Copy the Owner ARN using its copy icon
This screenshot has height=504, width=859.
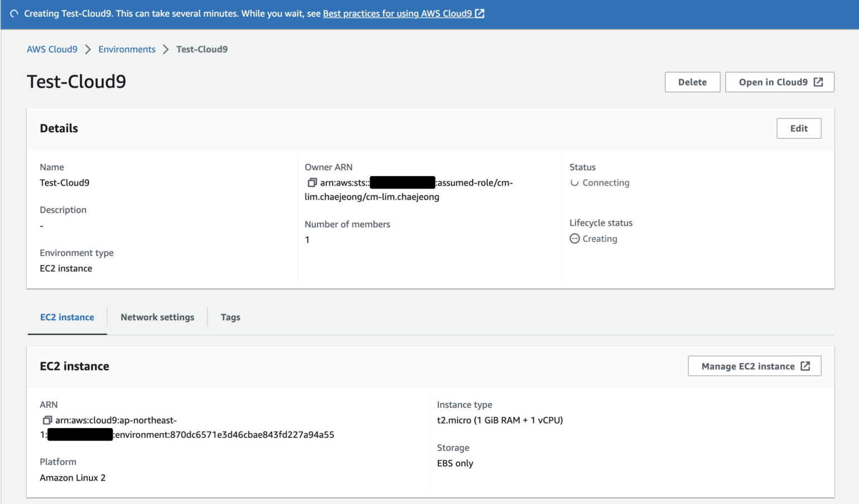pyautogui.click(x=311, y=183)
